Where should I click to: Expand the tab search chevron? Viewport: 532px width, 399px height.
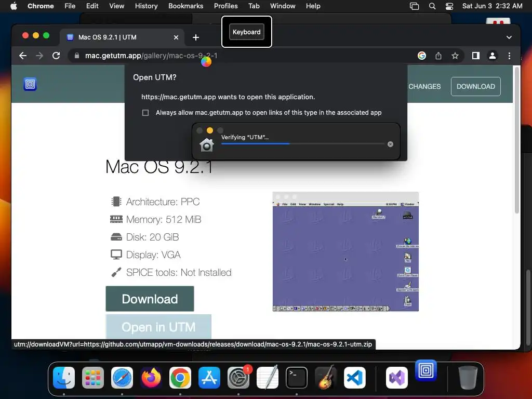click(509, 37)
